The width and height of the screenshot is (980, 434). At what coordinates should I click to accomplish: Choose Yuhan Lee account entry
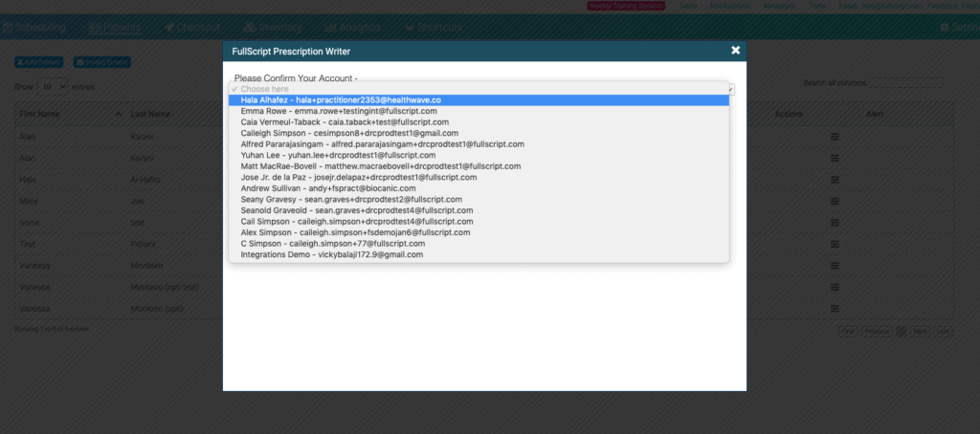[x=479, y=155]
